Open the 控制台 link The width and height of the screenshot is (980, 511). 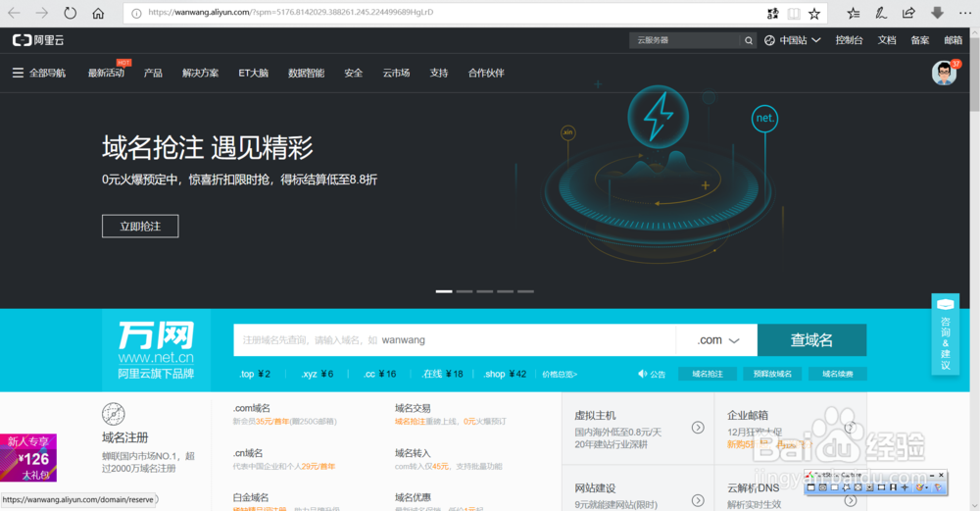click(x=849, y=40)
